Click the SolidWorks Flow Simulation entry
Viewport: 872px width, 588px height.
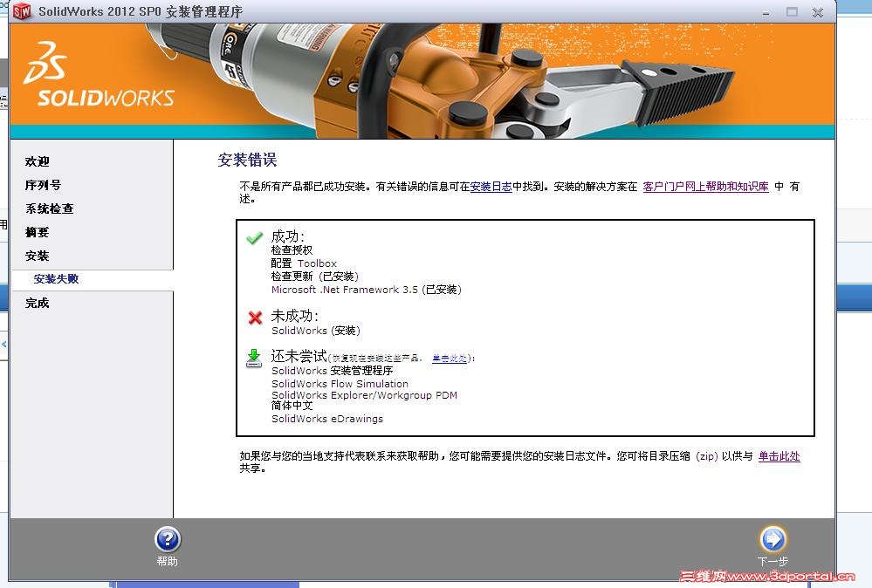[340, 384]
